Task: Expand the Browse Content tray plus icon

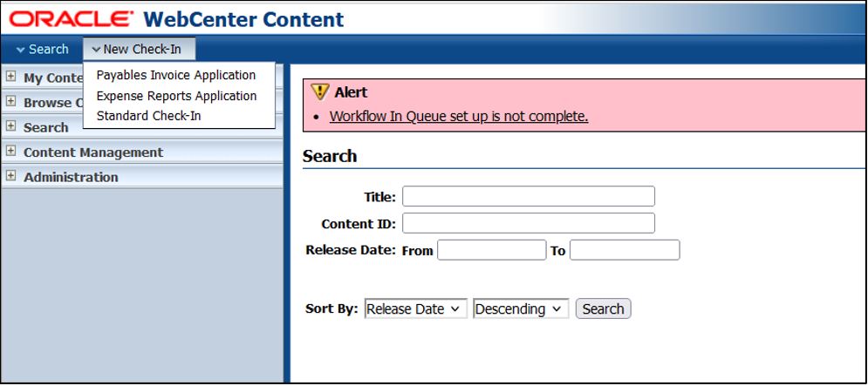Action: [10, 102]
